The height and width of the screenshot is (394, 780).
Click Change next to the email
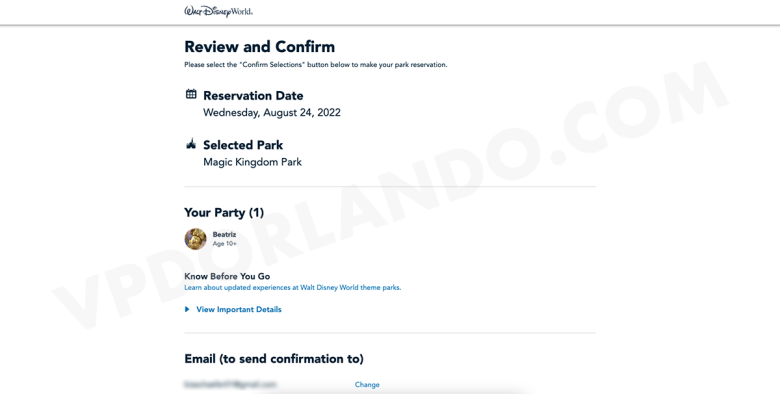click(367, 385)
